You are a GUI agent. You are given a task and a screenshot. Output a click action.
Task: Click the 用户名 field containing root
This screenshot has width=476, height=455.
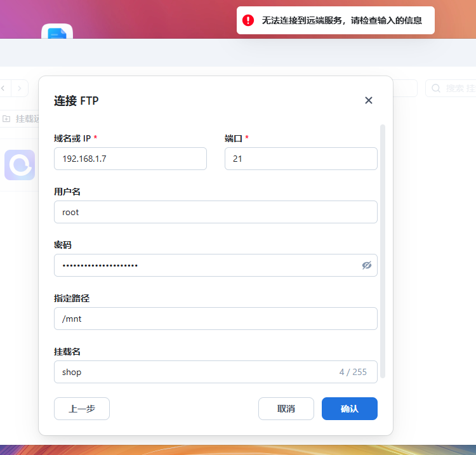216,212
